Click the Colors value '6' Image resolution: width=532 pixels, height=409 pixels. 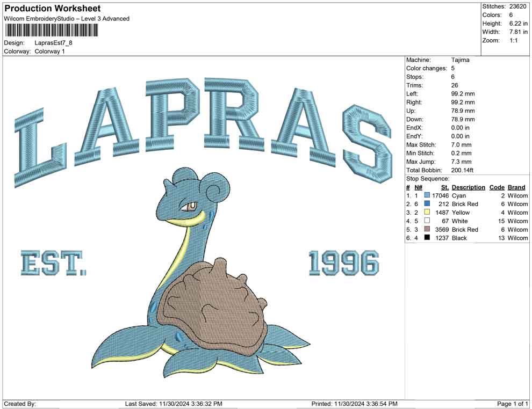click(511, 15)
